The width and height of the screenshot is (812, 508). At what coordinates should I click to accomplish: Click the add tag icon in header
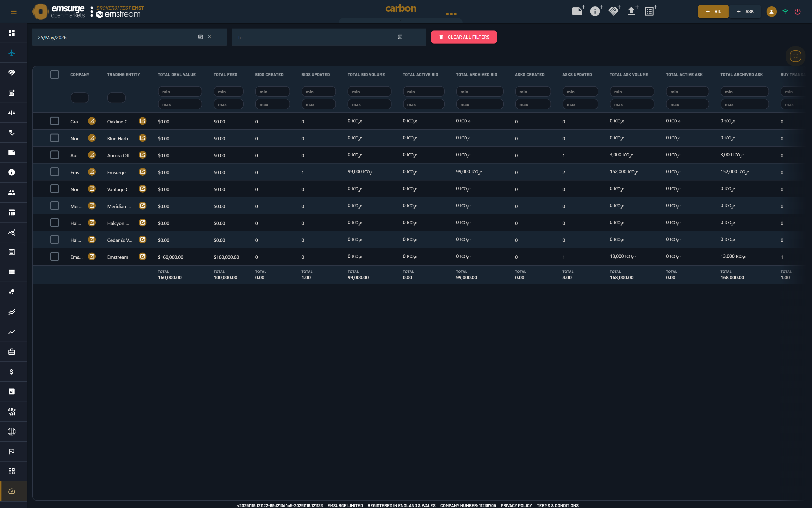click(578, 11)
